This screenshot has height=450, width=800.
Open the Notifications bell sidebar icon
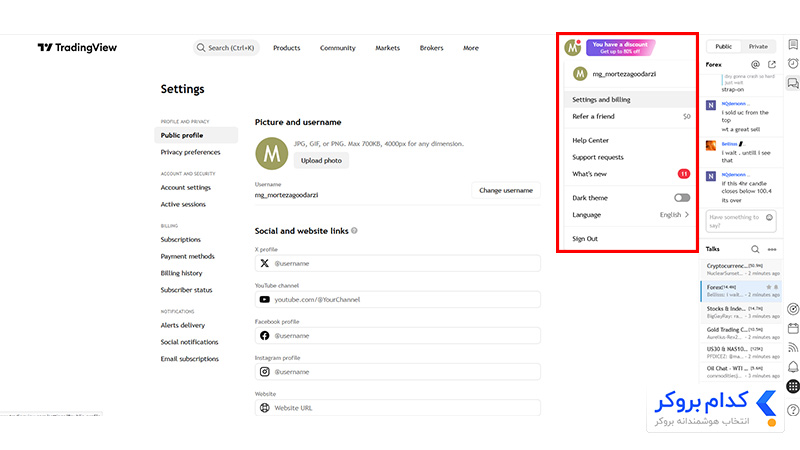coord(793,367)
